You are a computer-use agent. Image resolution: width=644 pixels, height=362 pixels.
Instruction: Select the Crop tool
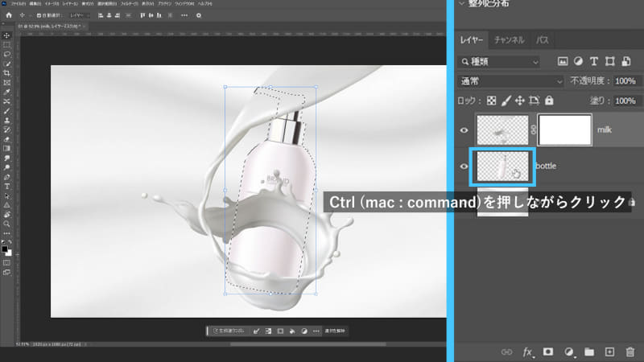pos(6,73)
